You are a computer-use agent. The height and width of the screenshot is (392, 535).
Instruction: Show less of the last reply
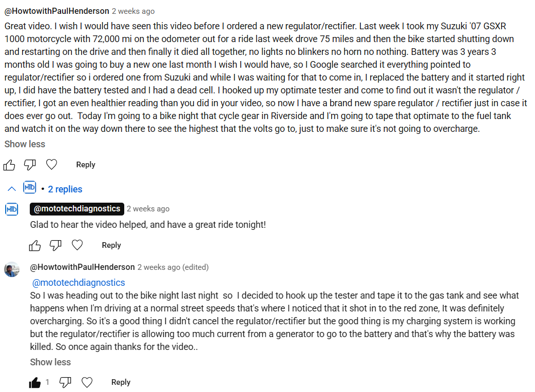coord(50,362)
